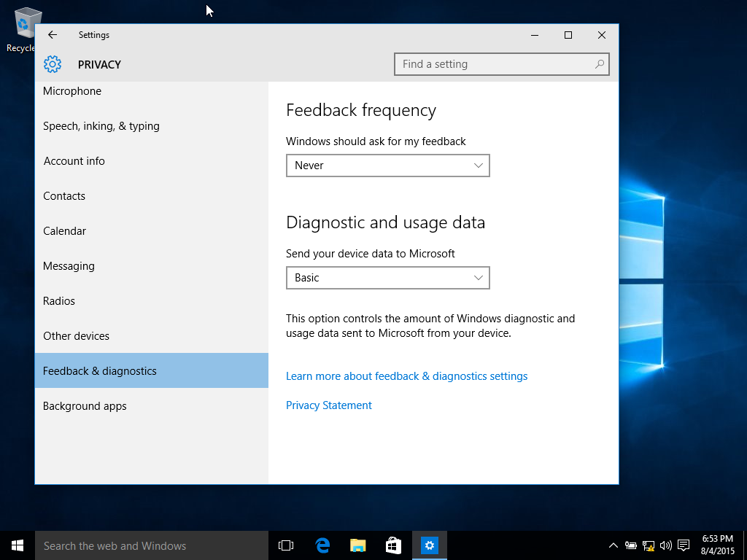Open the Feedback frequency Never dropdown

tap(388, 166)
